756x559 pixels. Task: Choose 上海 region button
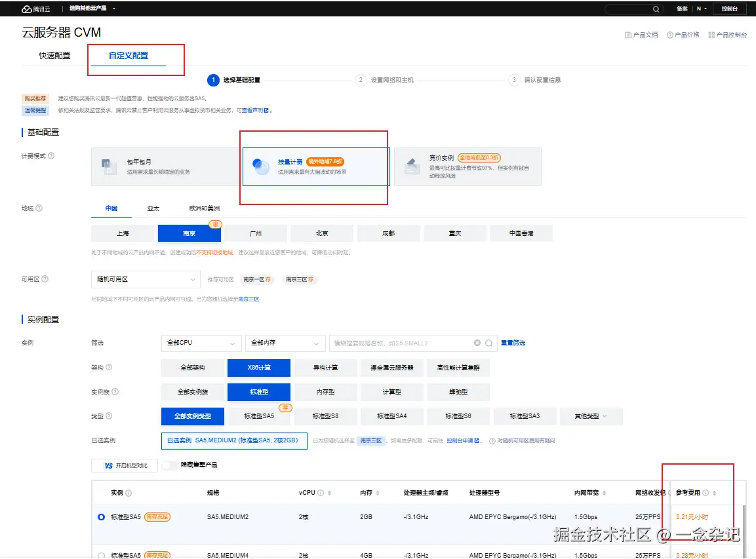pos(123,233)
